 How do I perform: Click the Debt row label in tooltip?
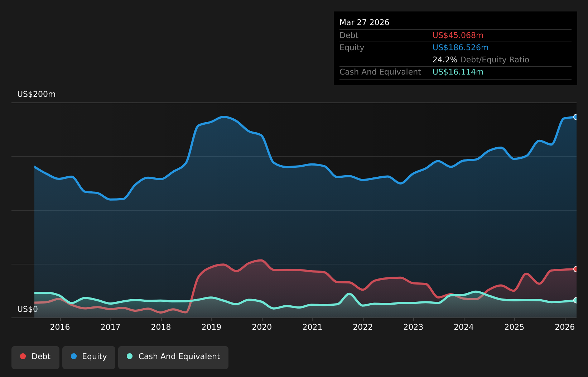point(349,35)
